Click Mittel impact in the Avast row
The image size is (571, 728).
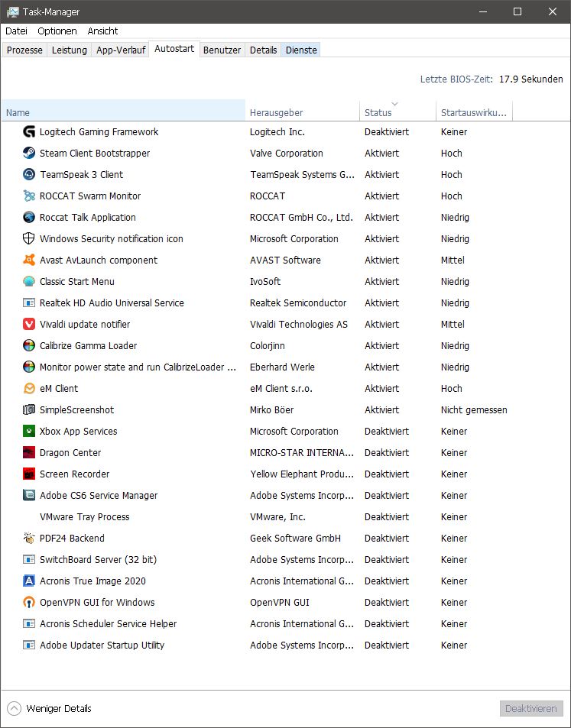click(x=453, y=260)
